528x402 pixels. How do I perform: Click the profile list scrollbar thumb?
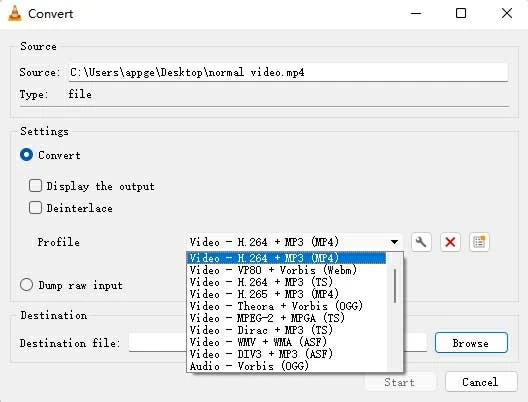(x=394, y=286)
